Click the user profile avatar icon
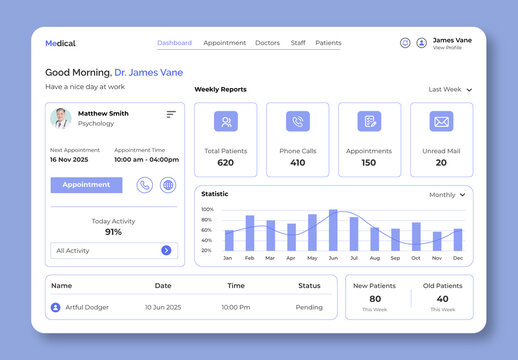This screenshot has height=360, width=518. coord(421,43)
